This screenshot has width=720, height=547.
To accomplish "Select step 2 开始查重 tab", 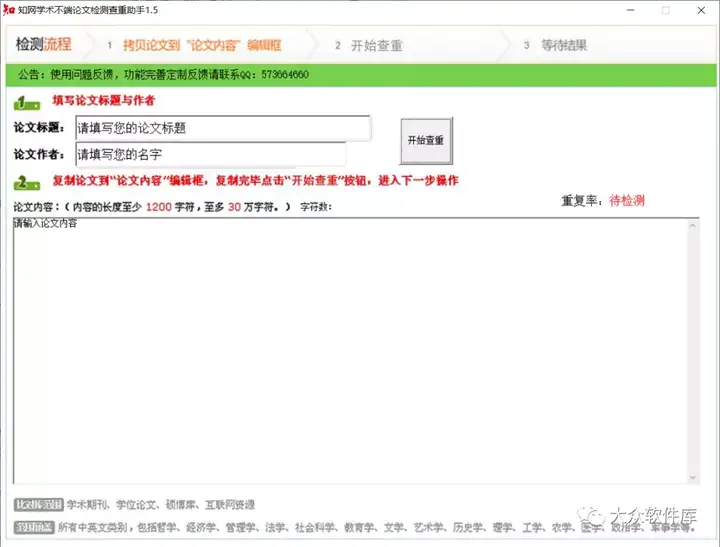I will pos(370,45).
